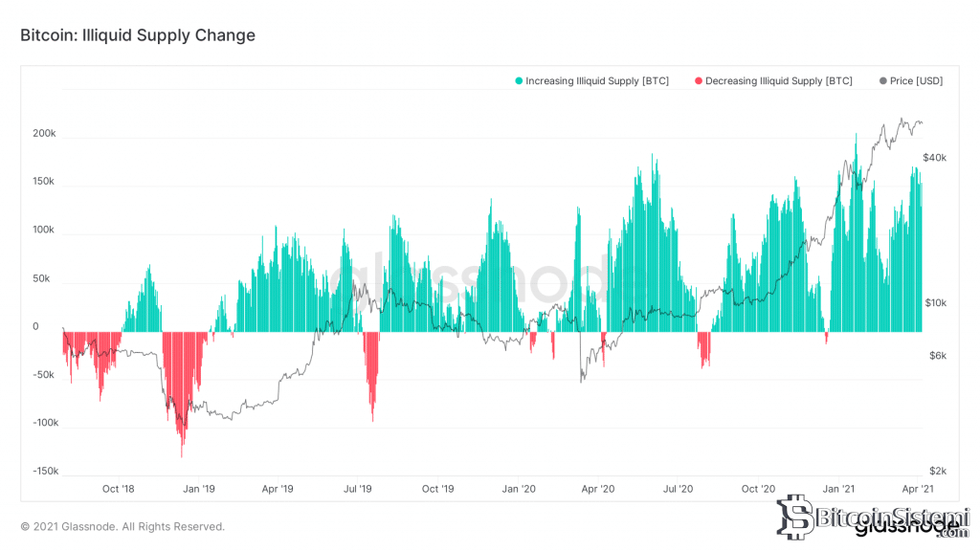Toggle the Price [USD] series label
Viewport: 980px width, 551px height.
coord(916,81)
